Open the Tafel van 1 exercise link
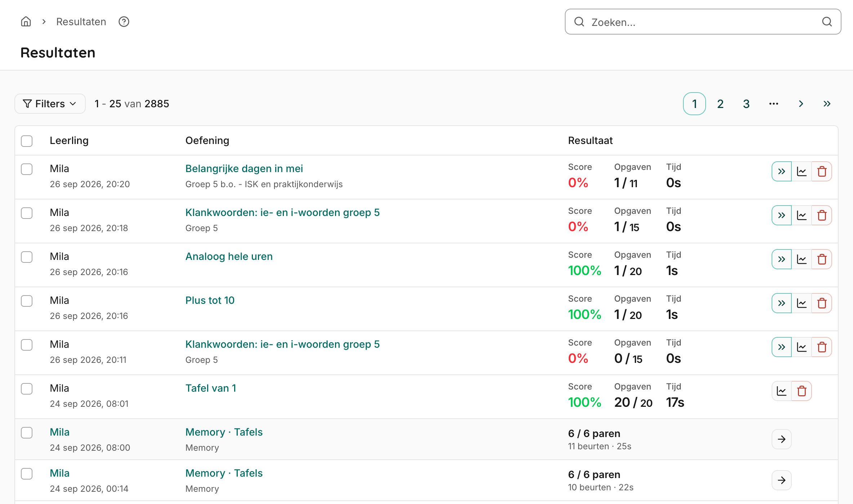The image size is (853, 504). point(211,388)
